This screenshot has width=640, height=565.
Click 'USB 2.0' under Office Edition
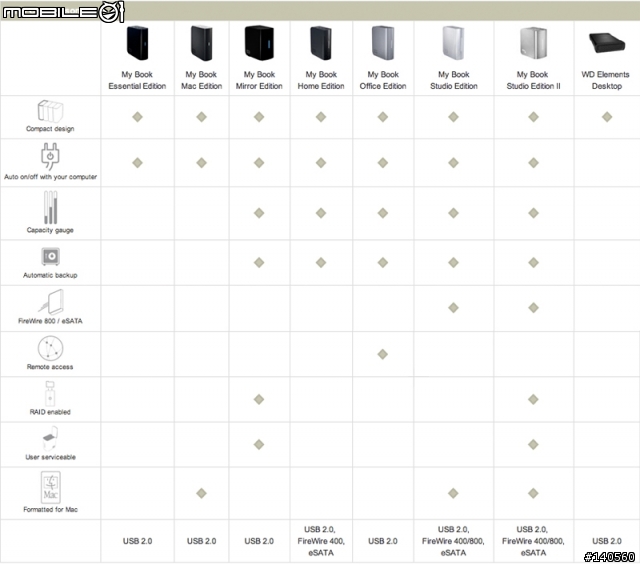[x=383, y=541]
